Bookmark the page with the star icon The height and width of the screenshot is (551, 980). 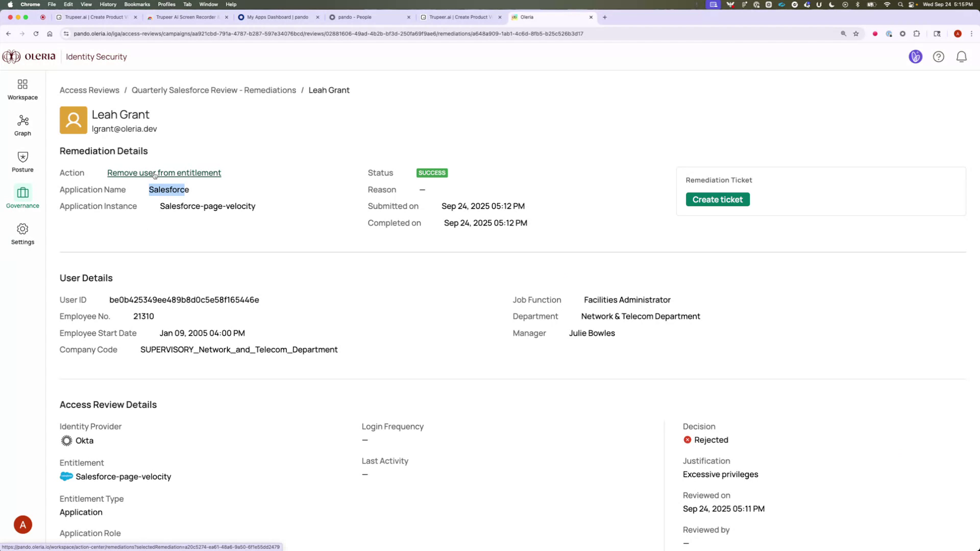coord(856,34)
